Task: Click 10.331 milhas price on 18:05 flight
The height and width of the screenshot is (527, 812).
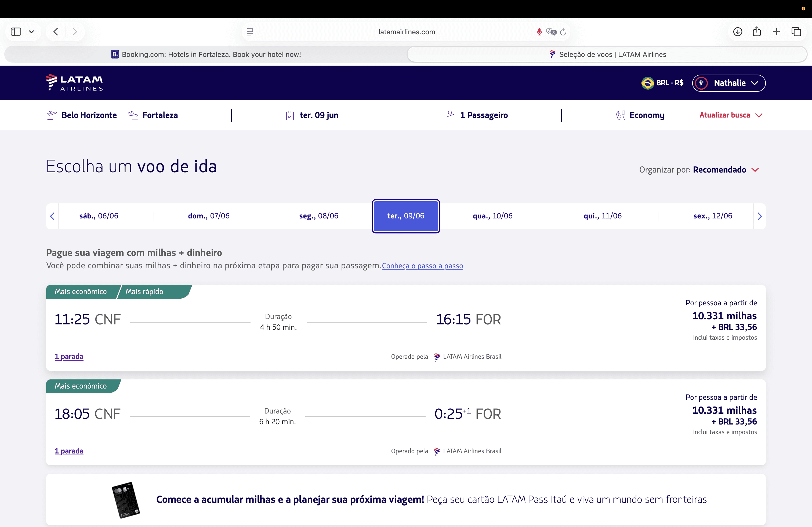Action: [x=724, y=410]
